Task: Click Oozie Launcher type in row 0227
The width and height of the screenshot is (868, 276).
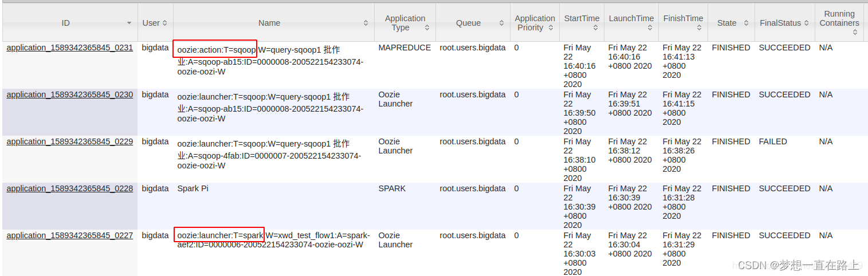Action: pos(395,240)
